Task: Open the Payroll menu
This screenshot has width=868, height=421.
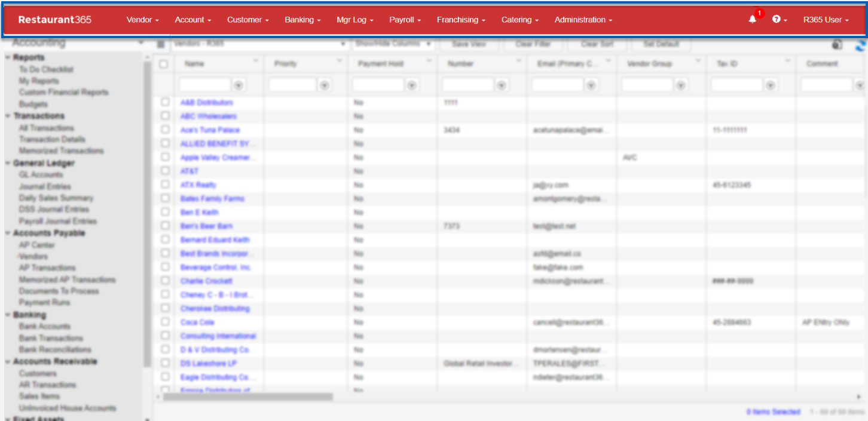Action: [x=405, y=20]
